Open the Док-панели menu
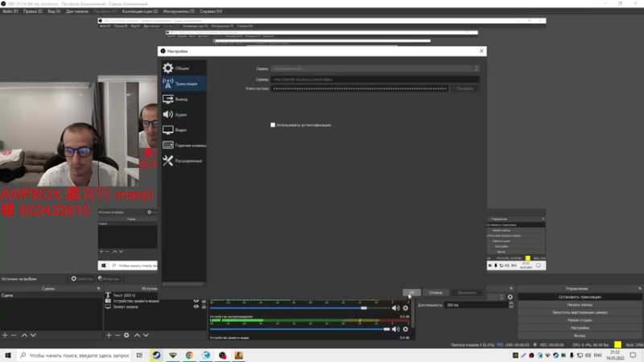This screenshot has height=362, width=644. click(77, 11)
